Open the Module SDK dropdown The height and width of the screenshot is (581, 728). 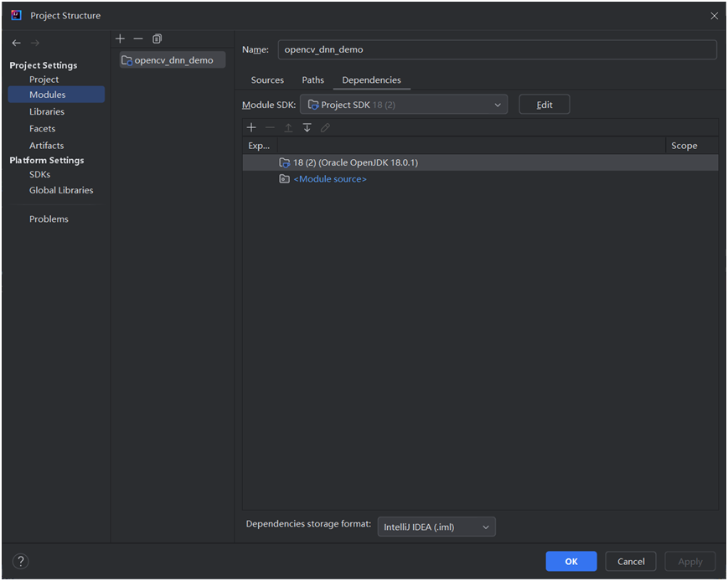click(498, 104)
